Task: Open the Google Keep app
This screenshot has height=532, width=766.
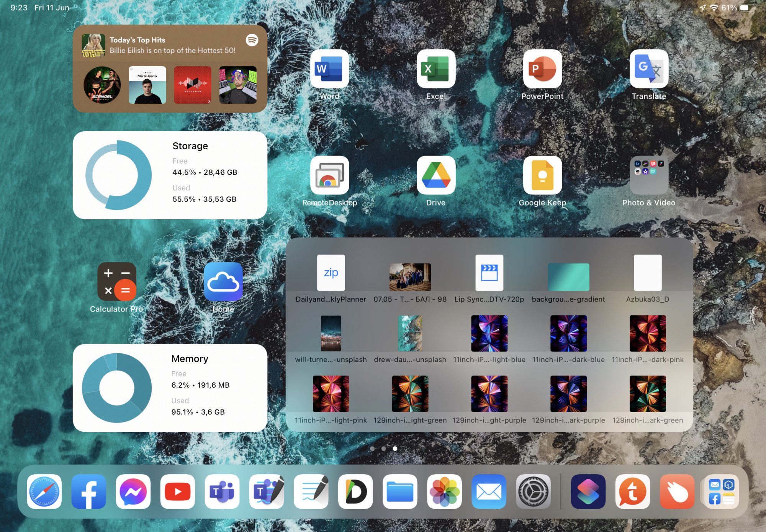Action: coord(542,176)
